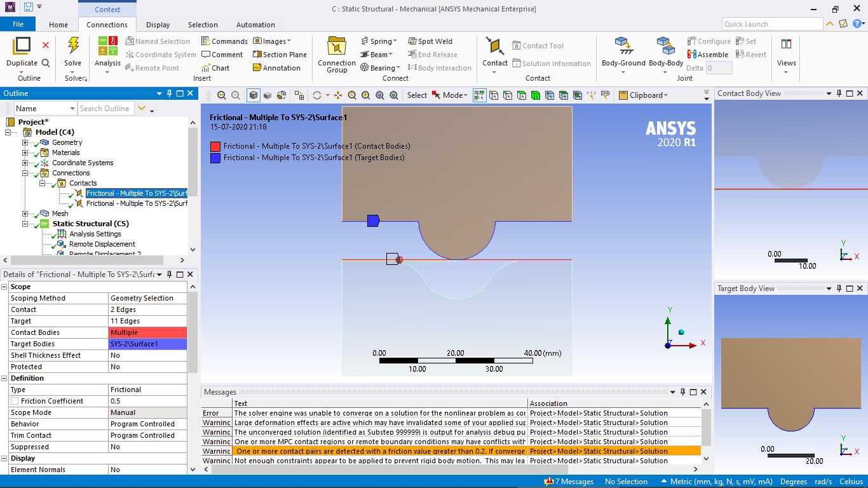Click the Friction Coefficient value 0.5
The width and height of the screenshot is (868, 488).
(148, 401)
